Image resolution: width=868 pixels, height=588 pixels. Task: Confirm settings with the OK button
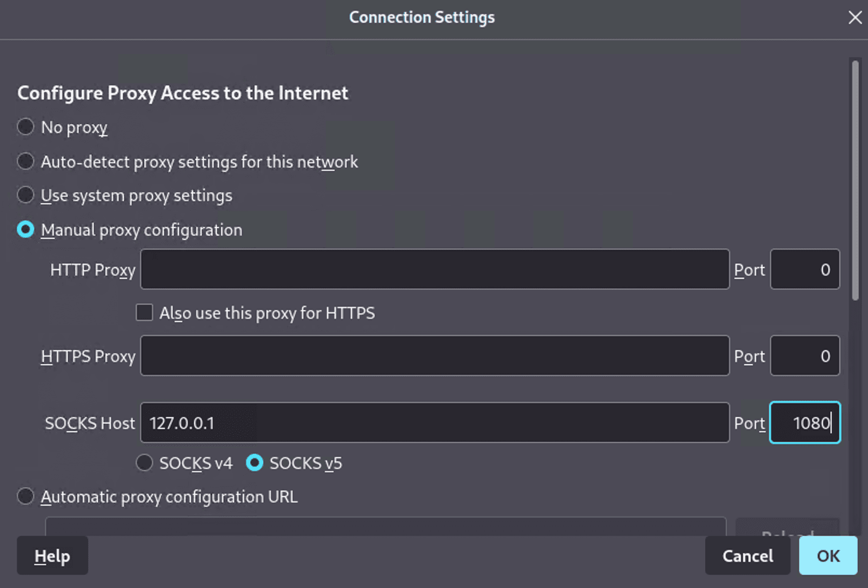pos(828,556)
